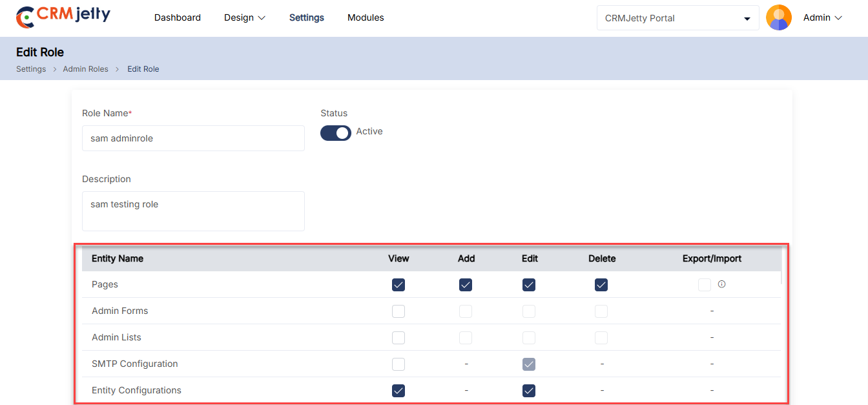This screenshot has width=868, height=405.
Task: Click info icon beside Pages Export/Import
Action: pyautogui.click(x=721, y=284)
